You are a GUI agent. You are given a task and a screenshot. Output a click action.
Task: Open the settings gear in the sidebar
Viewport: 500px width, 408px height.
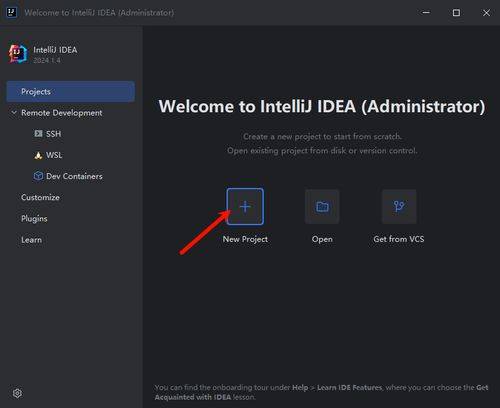click(17, 393)
